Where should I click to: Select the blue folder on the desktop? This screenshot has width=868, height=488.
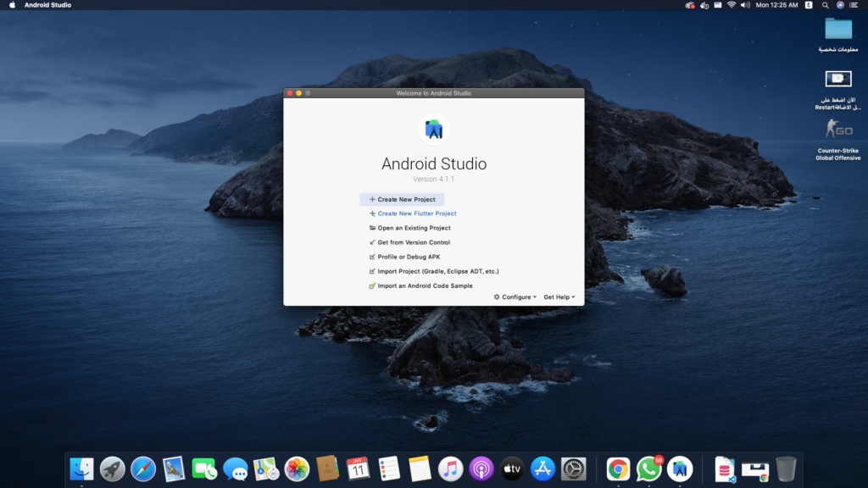[x=838, y=29]
